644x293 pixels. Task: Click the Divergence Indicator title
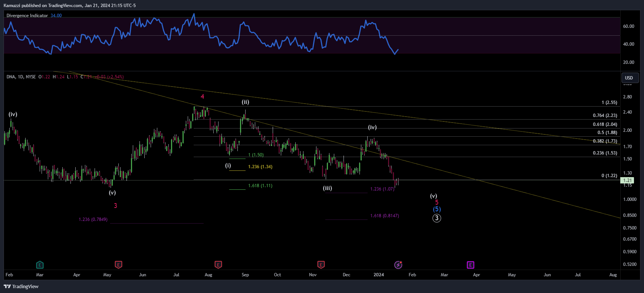[x=27, y=16]
